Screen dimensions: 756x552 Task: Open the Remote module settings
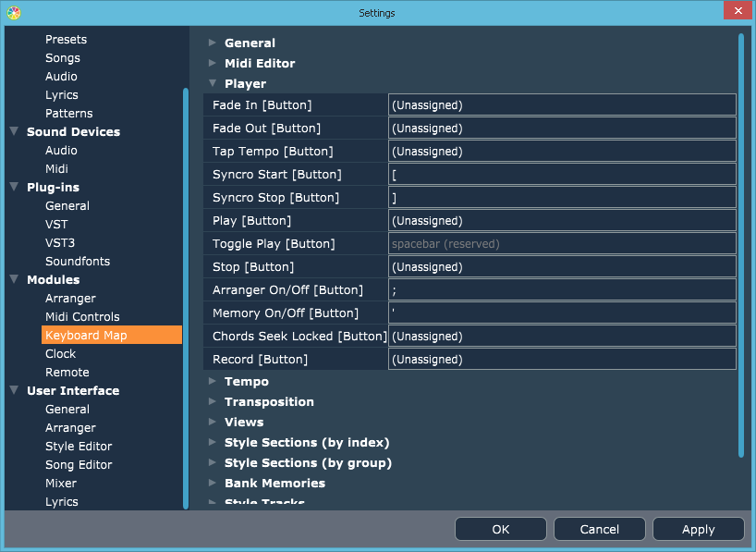[x=67, y=373]
